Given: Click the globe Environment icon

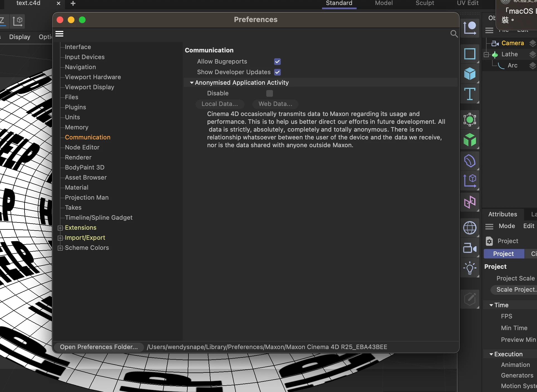Looking at the screenshot, I should (x=470, y=228).
